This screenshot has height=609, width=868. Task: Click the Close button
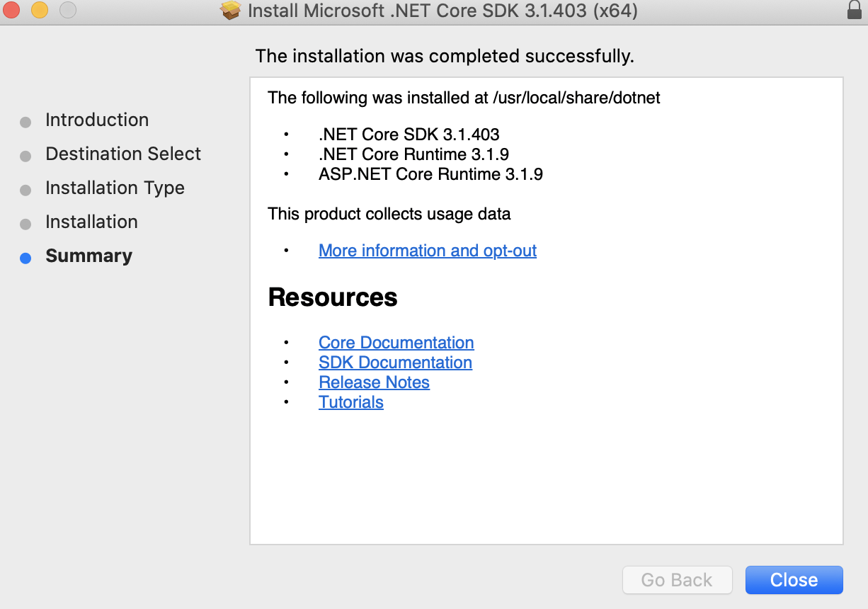click(x=794, y=580)
